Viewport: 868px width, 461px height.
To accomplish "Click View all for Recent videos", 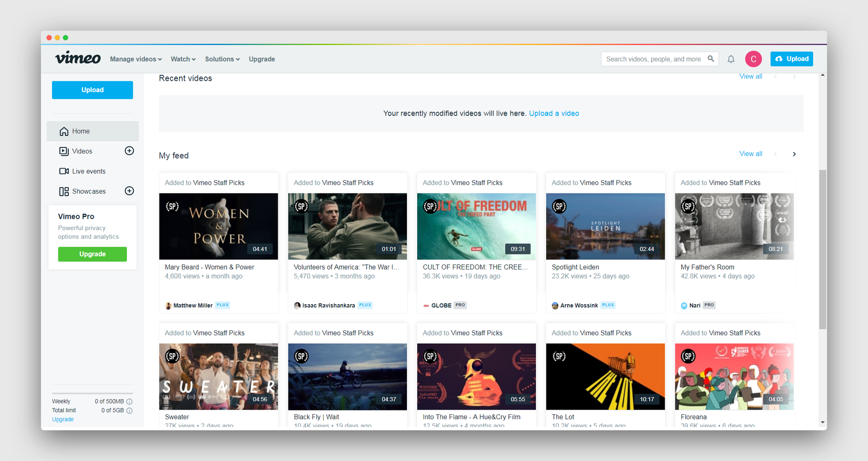I will tap(751, 76).
